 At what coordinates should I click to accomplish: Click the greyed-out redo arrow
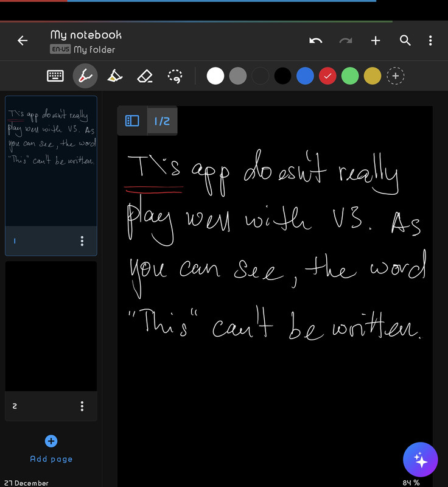click(346, 41)
